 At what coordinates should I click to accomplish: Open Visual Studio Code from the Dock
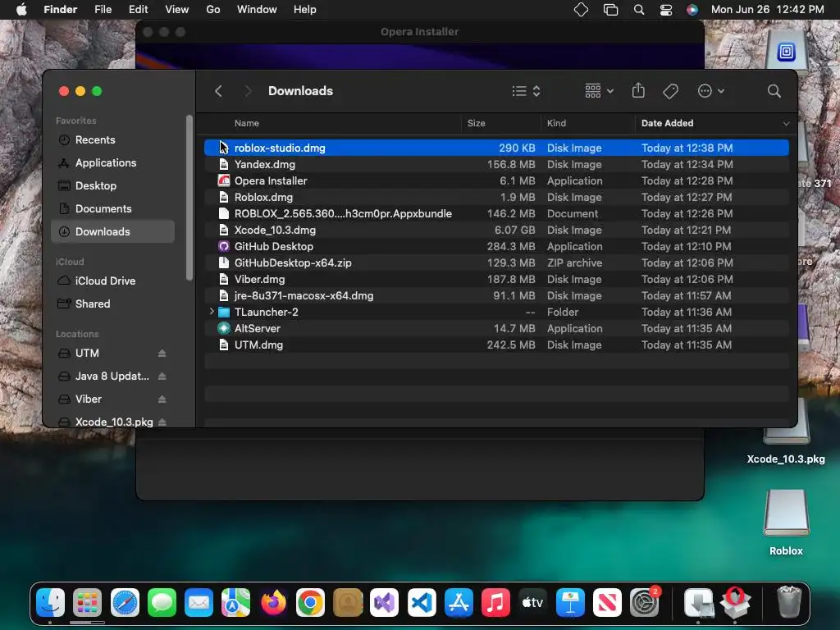(422, 603)
